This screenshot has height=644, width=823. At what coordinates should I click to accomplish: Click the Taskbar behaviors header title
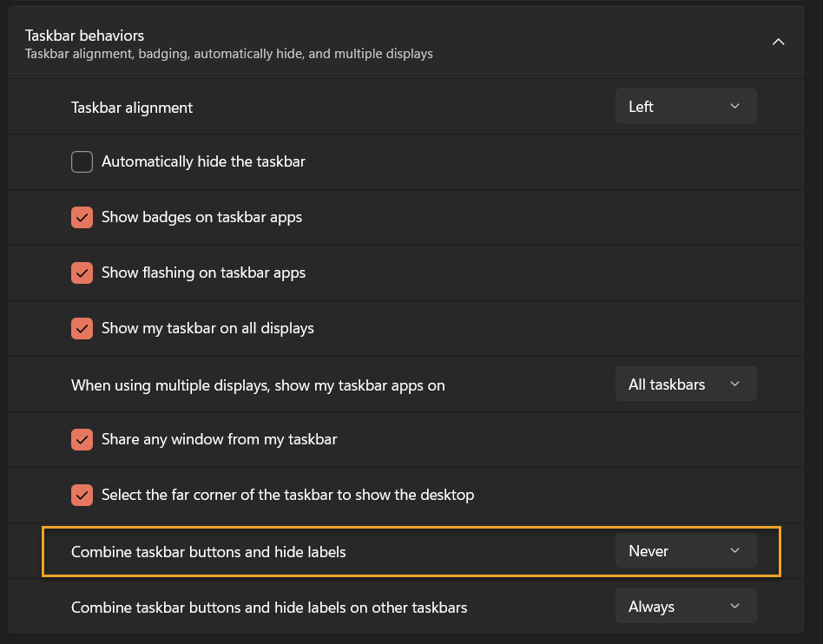click(x=84, y=36)
